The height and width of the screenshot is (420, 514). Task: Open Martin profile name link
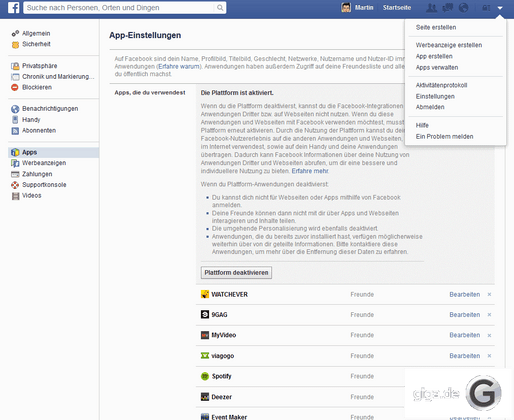click(364, 7)
